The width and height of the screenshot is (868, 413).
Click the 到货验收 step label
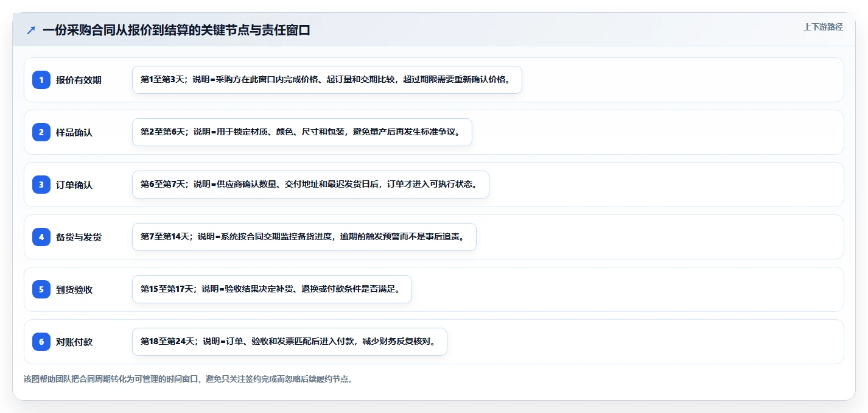[74, 289]
